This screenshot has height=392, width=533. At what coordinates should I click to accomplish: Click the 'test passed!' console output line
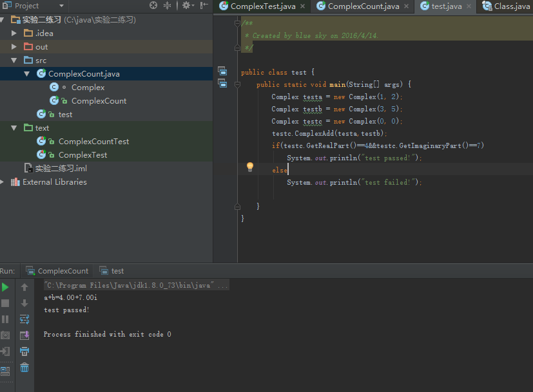coord(66,310)
